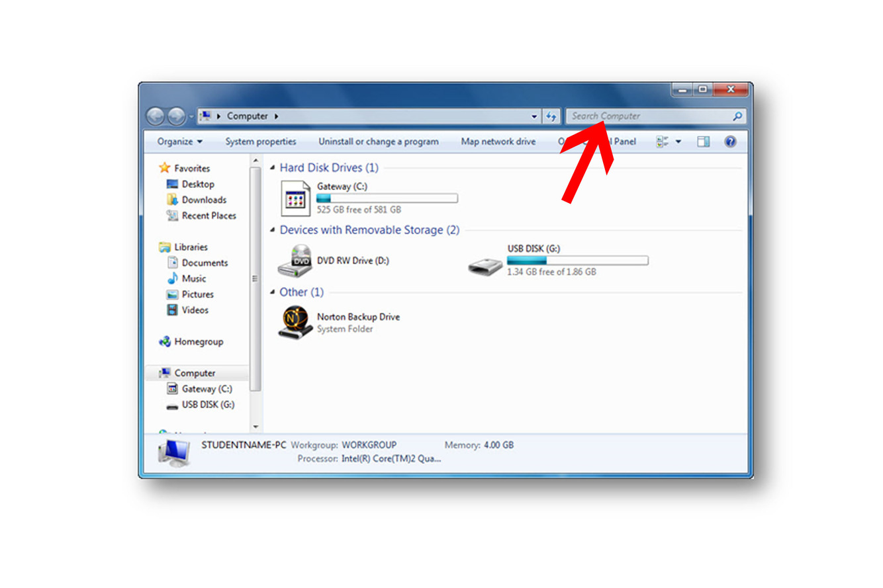Click the arrow before Computer in address bar
Image resolution: width=883 pixels, height=588 pixels.
pos(219,116)
